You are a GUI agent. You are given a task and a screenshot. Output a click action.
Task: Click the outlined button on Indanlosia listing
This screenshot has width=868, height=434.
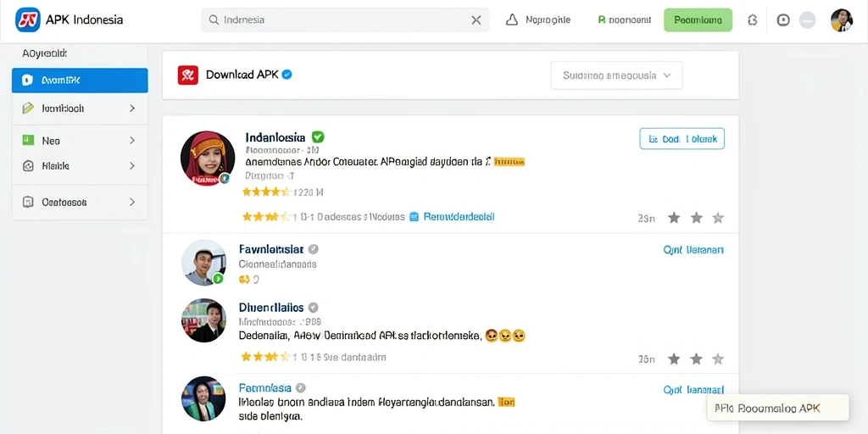682,139
